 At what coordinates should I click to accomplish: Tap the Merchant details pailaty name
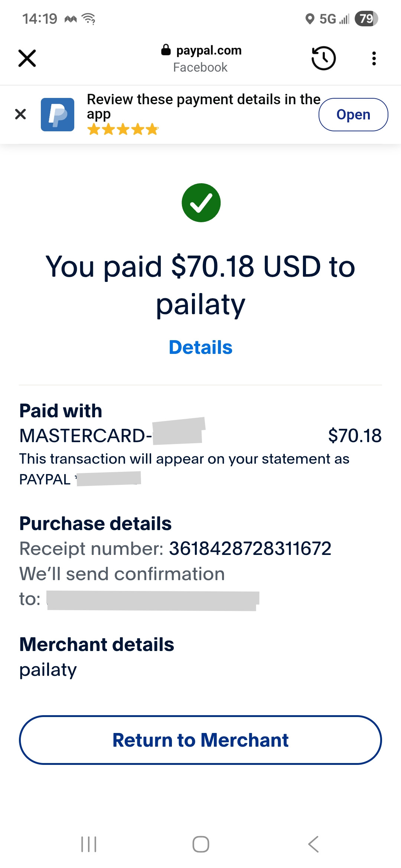(48, 670)
